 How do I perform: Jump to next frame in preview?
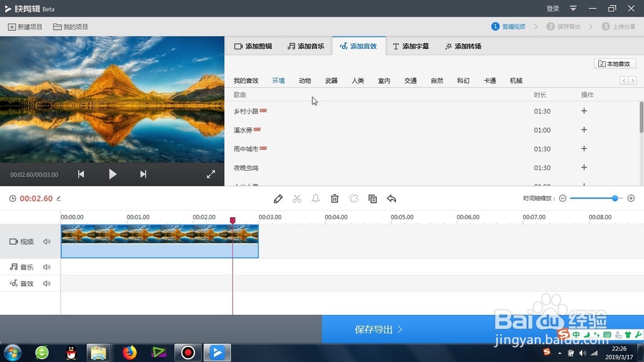pos(143,174)
